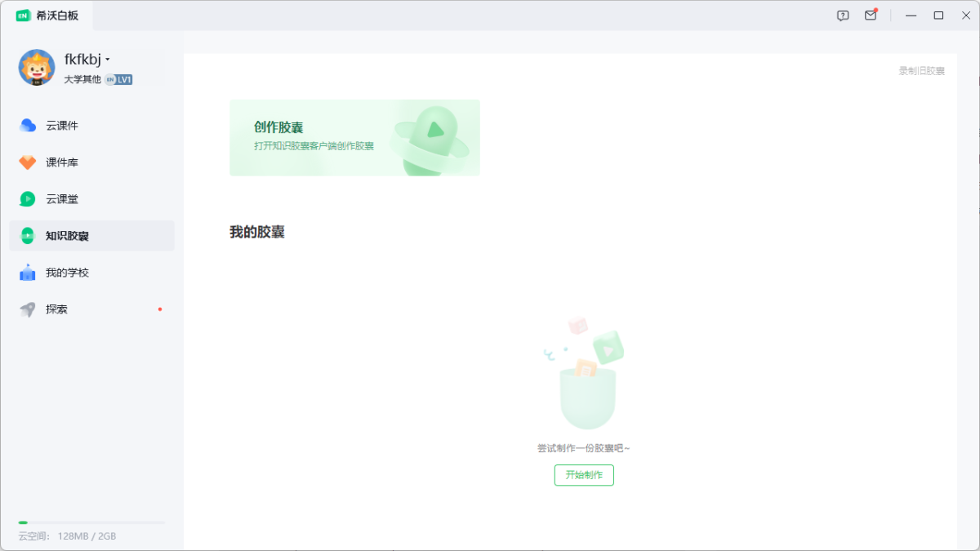Click the 课件库 orange diamond icon

click(x=28, y=162)
